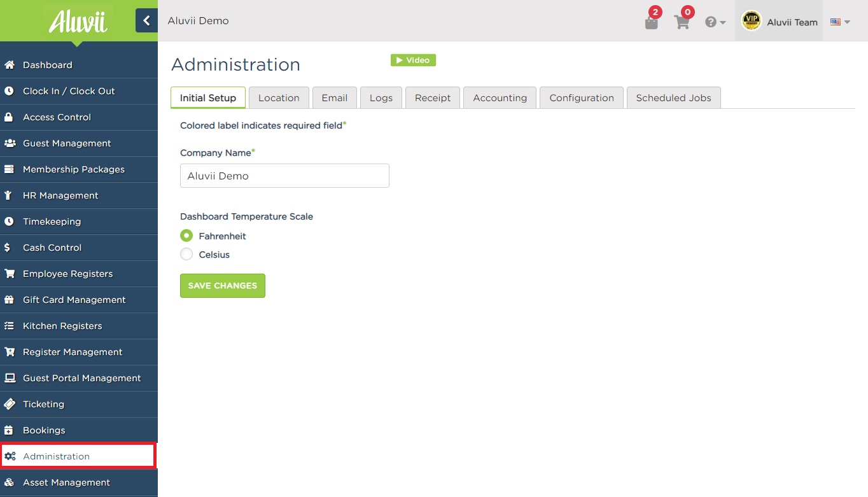868x497 pixels.
Task: Switch to the Accounting tab
Action: (x=500, y=97)
